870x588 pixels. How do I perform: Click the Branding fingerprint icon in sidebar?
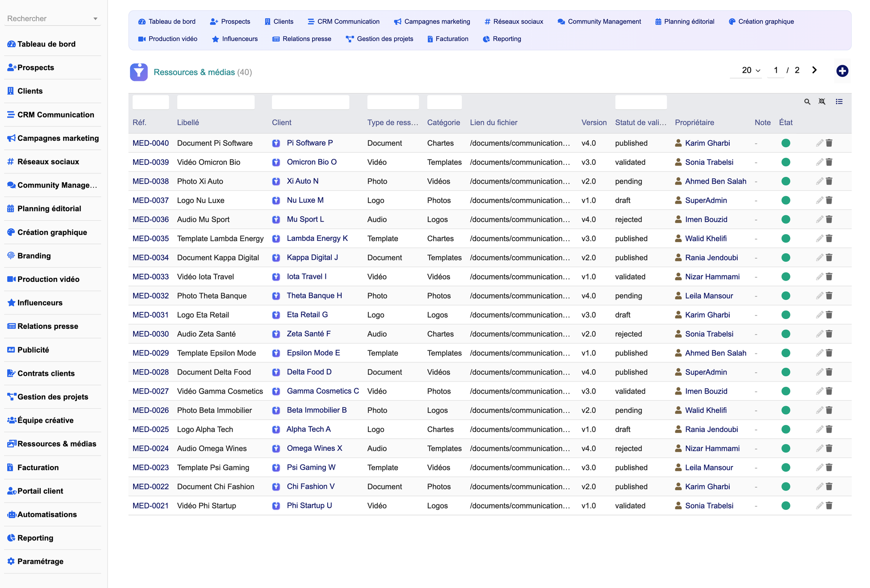[11, 256]
